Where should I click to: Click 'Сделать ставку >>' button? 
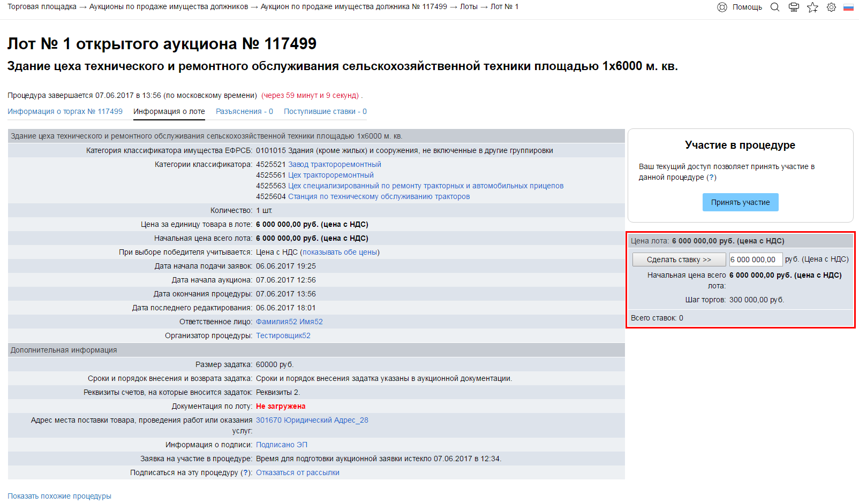pyautogui.click(x=679, y=259)
